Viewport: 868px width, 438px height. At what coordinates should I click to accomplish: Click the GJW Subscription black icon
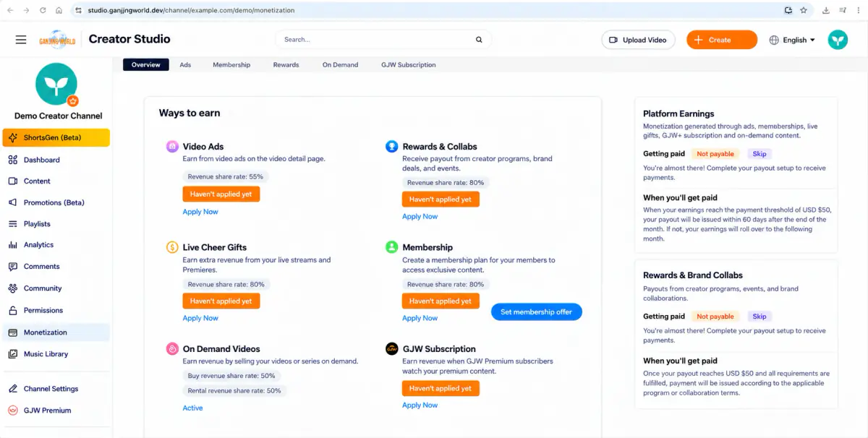tap(391, 348)
